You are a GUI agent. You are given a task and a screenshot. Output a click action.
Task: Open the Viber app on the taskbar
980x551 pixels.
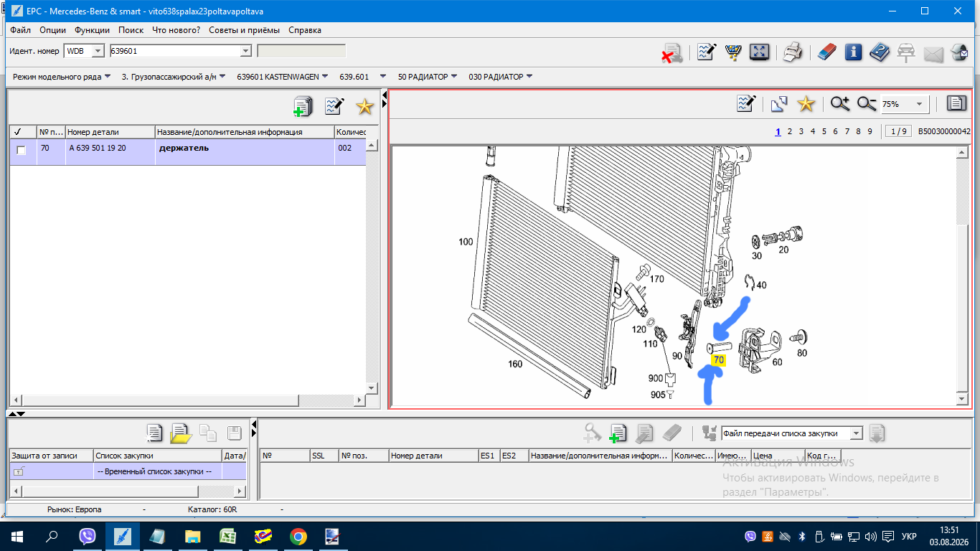88,537
